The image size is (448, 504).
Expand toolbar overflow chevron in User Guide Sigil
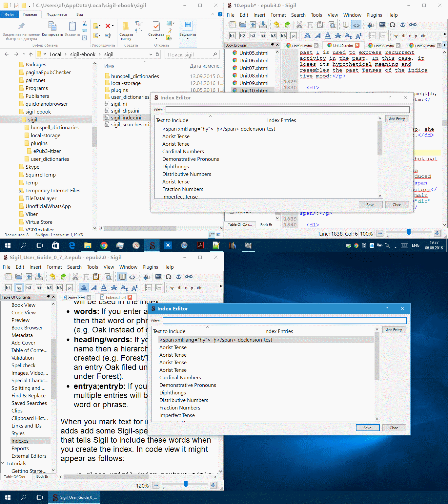[x=221, y=286]
